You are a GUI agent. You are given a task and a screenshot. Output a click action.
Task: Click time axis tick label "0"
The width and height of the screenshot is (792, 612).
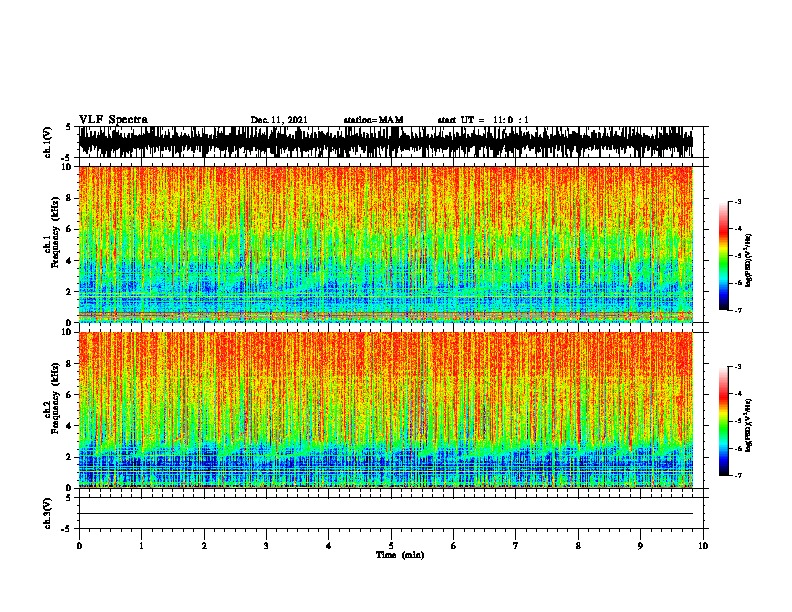(x=79, y=546)
